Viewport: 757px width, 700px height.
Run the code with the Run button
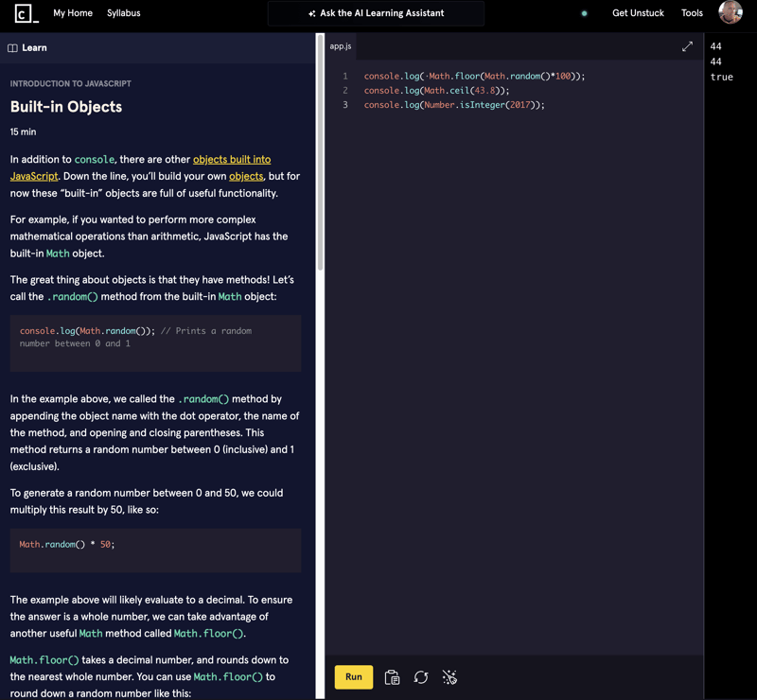(x=353, y=677)
